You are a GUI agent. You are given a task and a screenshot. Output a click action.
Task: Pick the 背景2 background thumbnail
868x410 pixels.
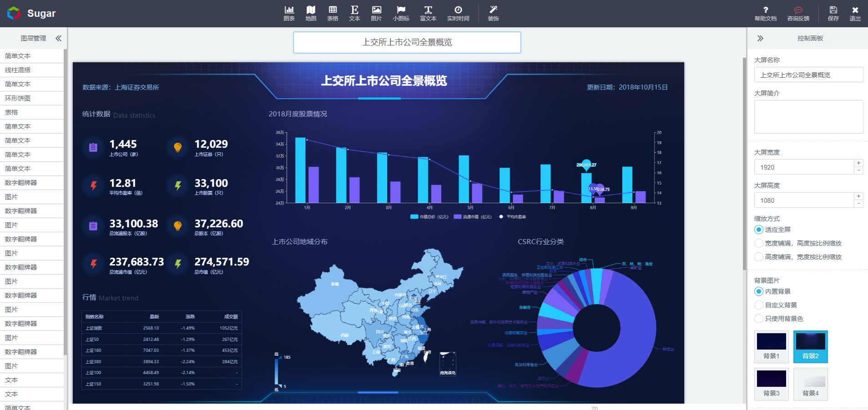pyautogui.click(x=811, y=346)
